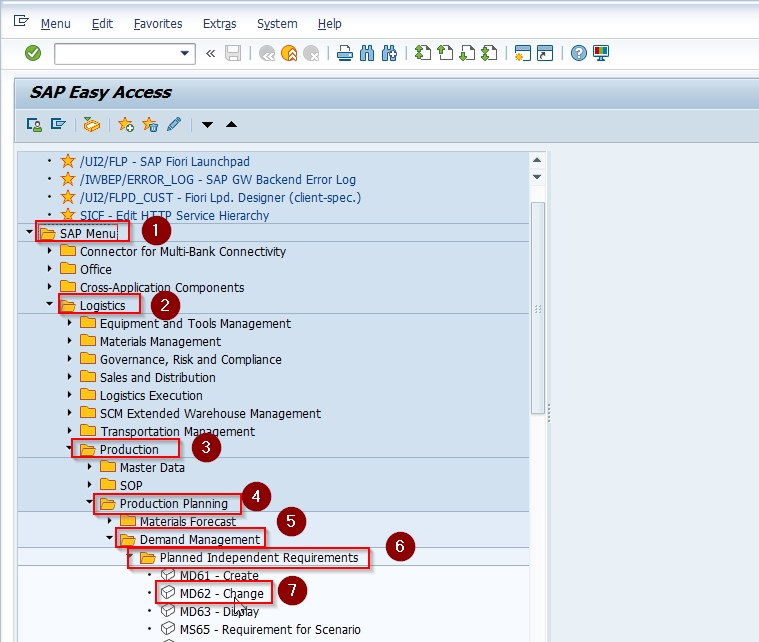Click the Print icon
The height and width of the screenshot is (642, 759).
[x=345, y=53]
